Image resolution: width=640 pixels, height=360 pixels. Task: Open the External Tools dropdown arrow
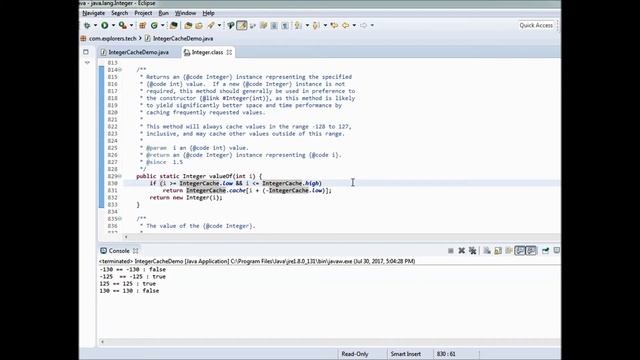click(x=131, y=25)
